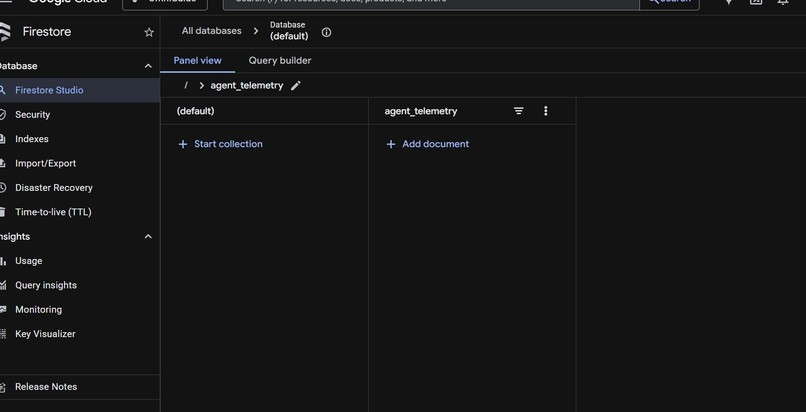Image resolution: width=806 pixels, height=412 pixels.
Task: Collapse the Insights sidebar section
Action: [148, 236]
